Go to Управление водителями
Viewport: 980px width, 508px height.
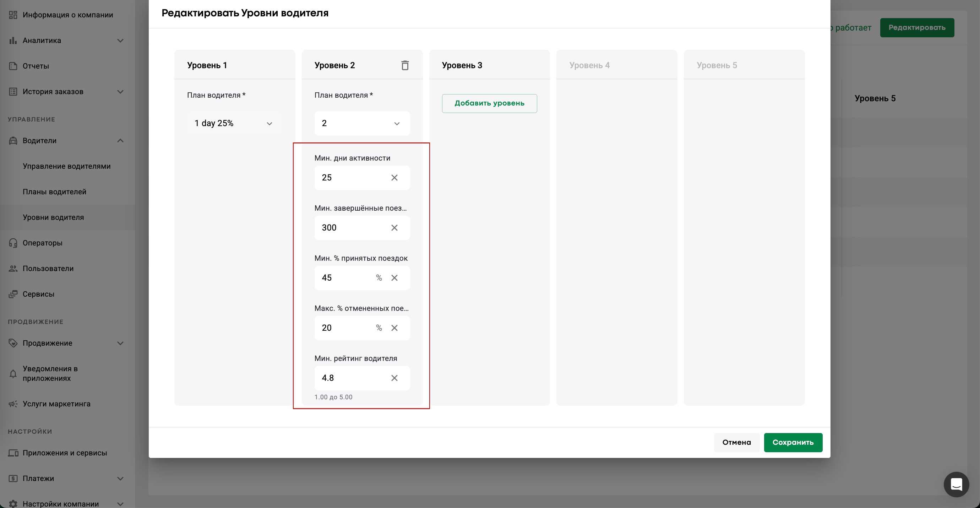(x=67, y=166)
